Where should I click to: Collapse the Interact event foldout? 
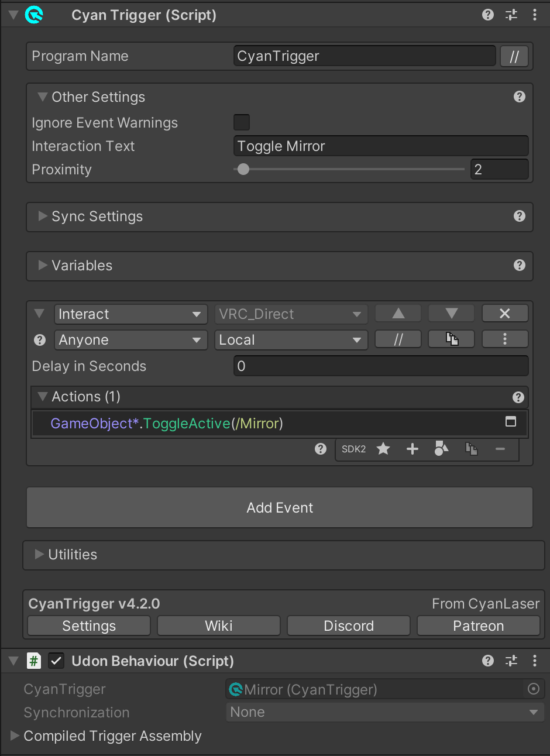39,314
